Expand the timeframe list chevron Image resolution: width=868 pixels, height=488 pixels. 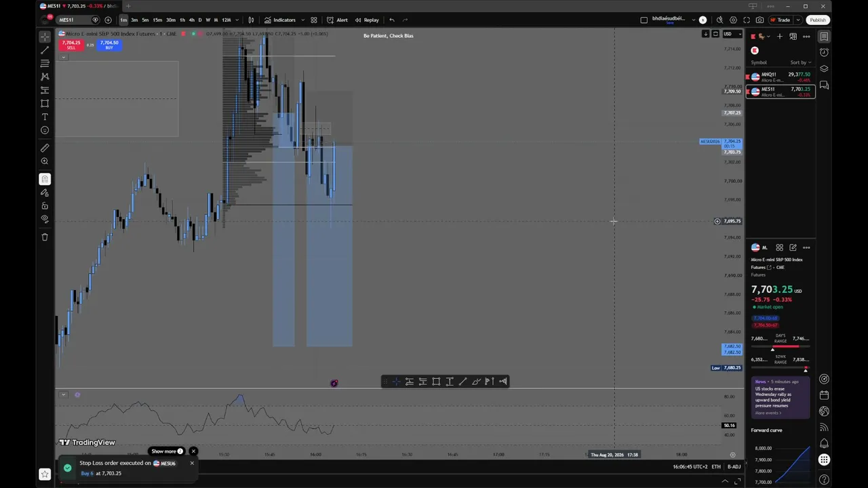point(237,20)
